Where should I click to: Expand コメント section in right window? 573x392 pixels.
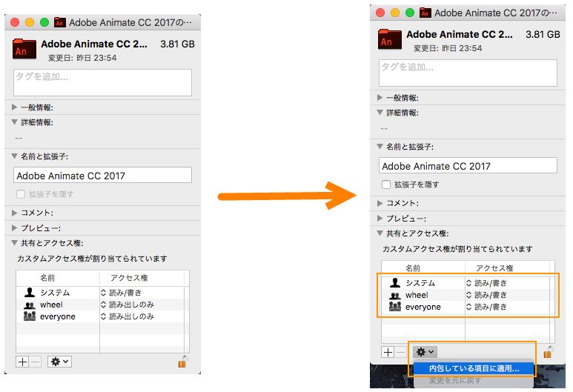(x=380, y=203)
